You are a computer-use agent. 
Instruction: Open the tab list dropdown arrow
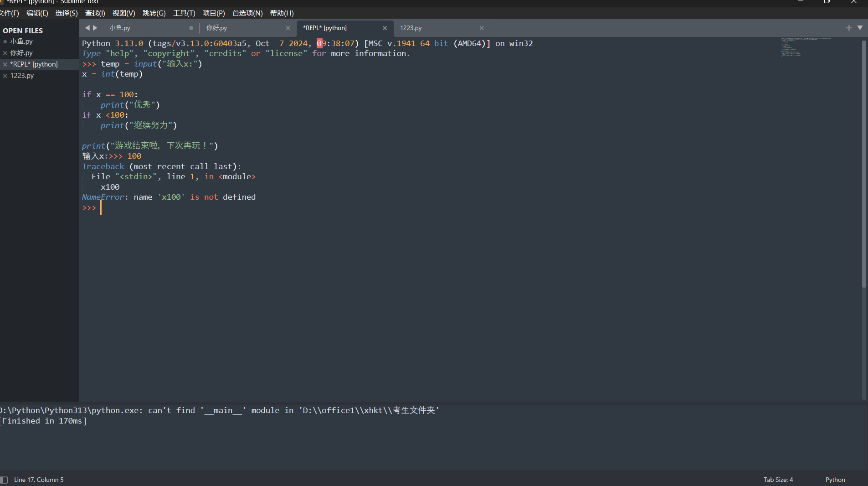pyautogui.click(x=860, y=28)
